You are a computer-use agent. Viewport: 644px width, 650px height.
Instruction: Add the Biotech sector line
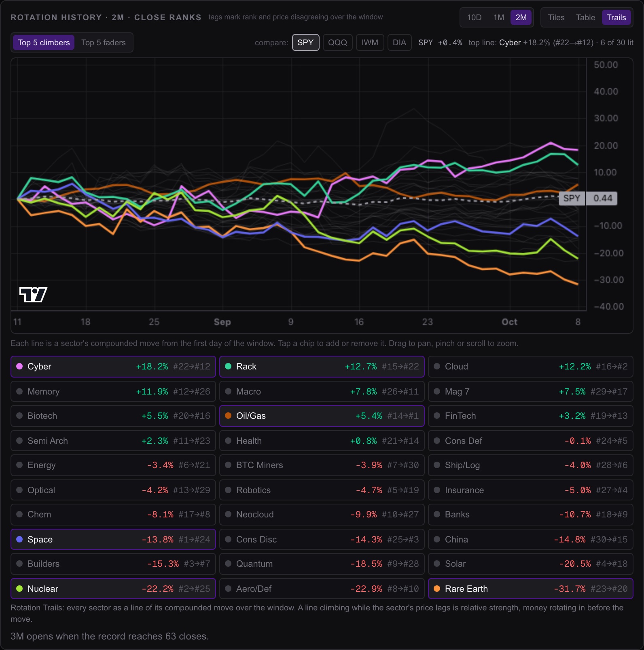pos(113,416)
